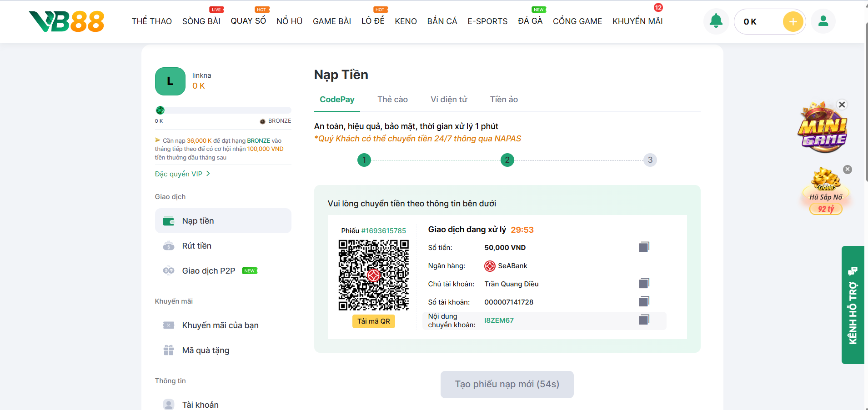
Task: Open the user profile icon
Action: (x=823, y=21)
